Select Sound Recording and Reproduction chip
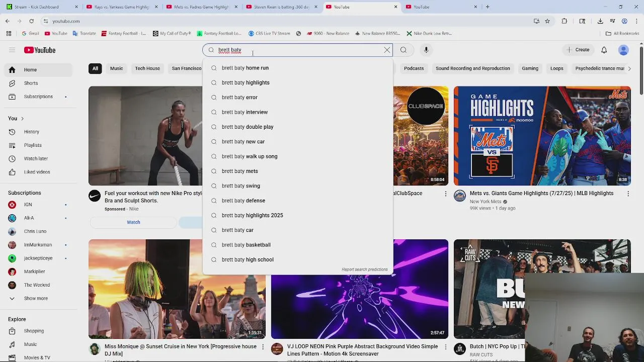Screen dimensions: 644x362 (x=473, y=68)
